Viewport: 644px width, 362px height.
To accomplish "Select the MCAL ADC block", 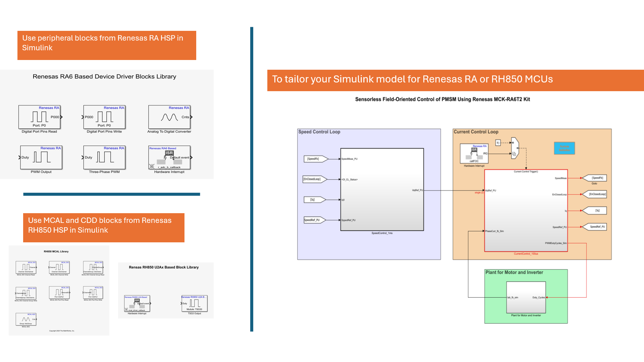I will click(26, 319).
